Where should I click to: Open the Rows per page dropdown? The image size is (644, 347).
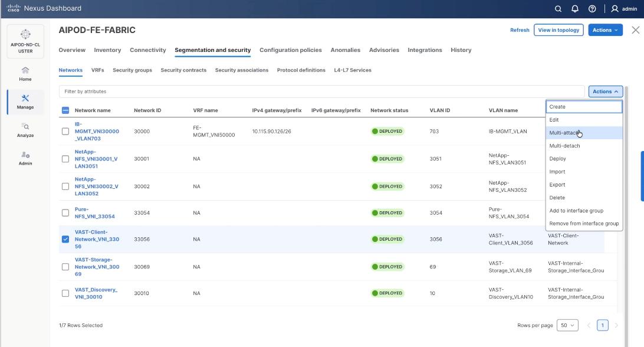point(567,325)
